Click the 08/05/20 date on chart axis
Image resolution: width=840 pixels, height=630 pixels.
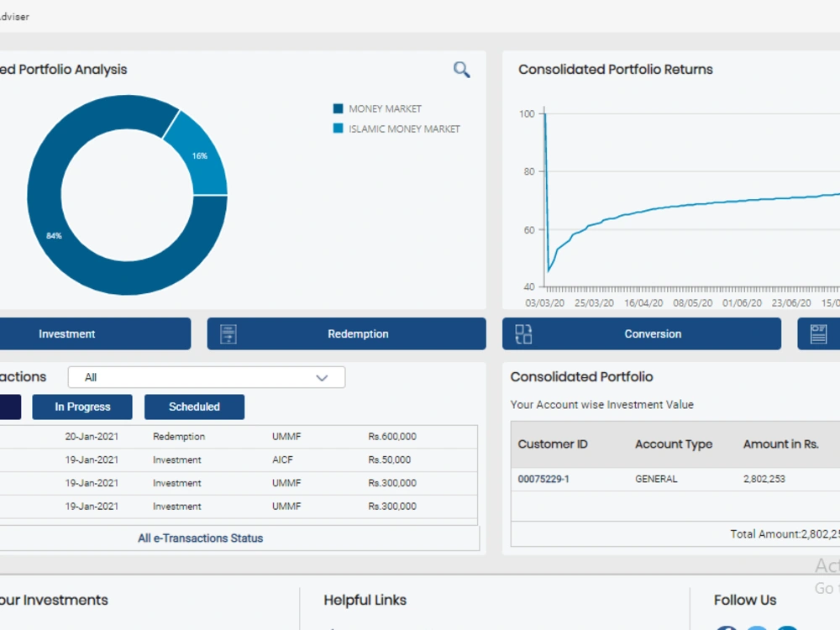coord(693,303)
